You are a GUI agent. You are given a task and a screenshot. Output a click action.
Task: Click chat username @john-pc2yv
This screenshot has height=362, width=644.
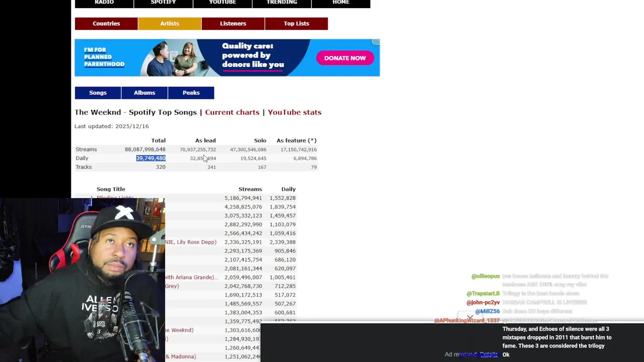[483, 302]
